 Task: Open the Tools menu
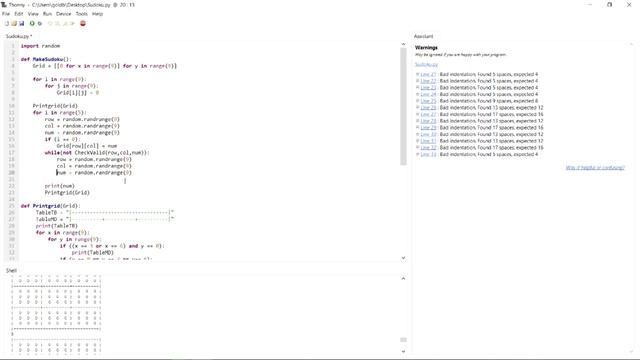(82, 14)
